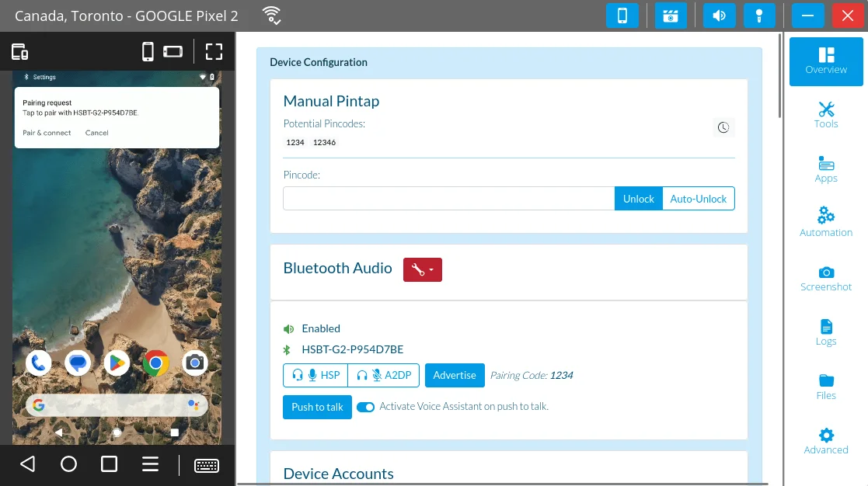Toggle Activate Voice Assistant on push to talk
This screenshot has height=486, width=868.
[365, 407]
